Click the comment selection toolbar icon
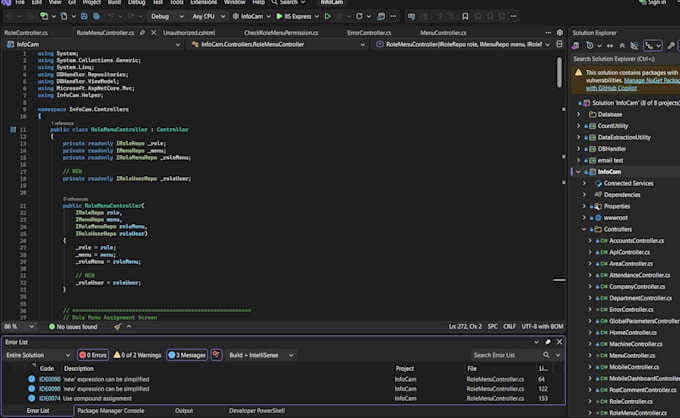Screen dimensions: 680x418 (x=411, y=16)
